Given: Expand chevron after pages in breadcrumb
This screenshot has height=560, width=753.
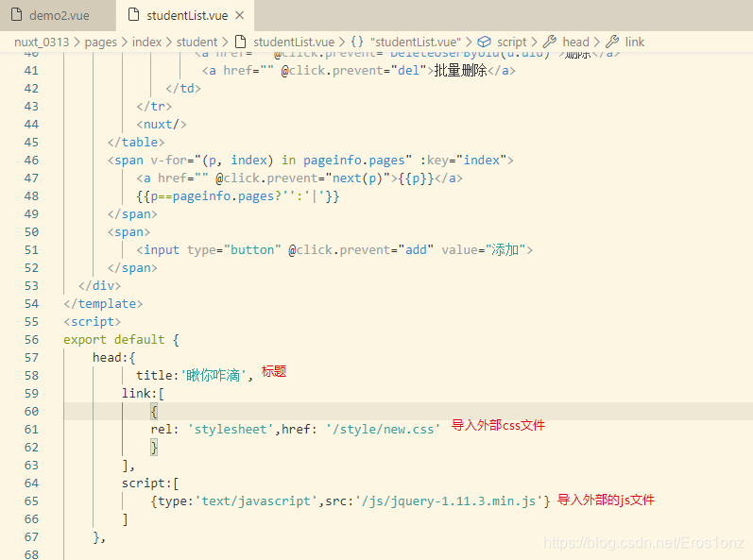Looking at the screenshot, I should [124, 42].
